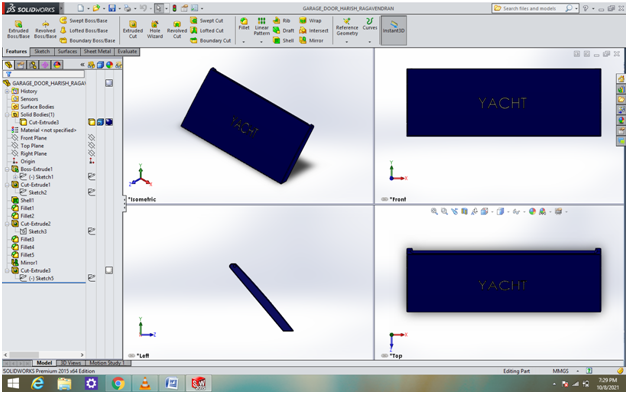628x394 pixels.
Task: Open Google Chrome from the taskbar
Action: pyautogui.click(x=118, y=384)
